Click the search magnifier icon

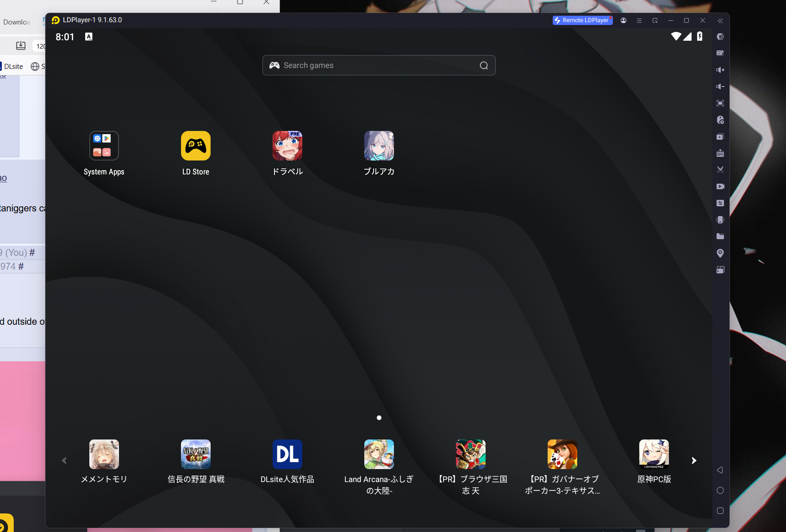(x=484, y=66)
